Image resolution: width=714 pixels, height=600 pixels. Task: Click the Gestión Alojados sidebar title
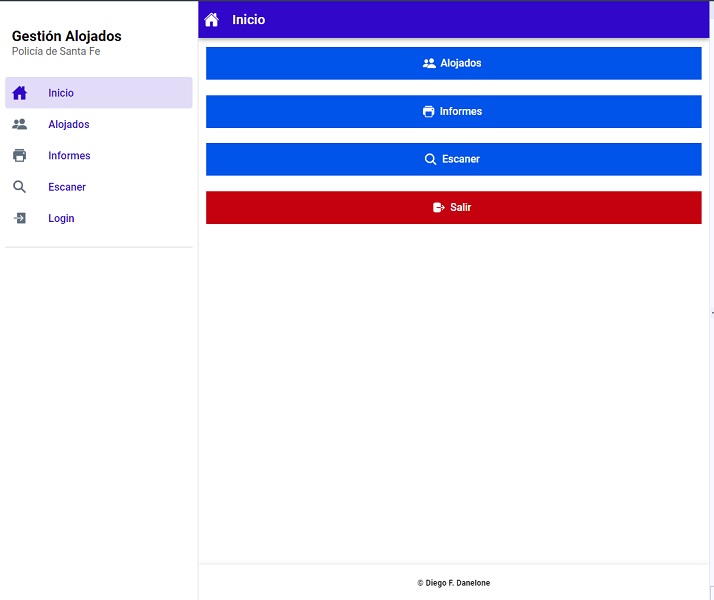pyautogui.click(x=66, y=37)
